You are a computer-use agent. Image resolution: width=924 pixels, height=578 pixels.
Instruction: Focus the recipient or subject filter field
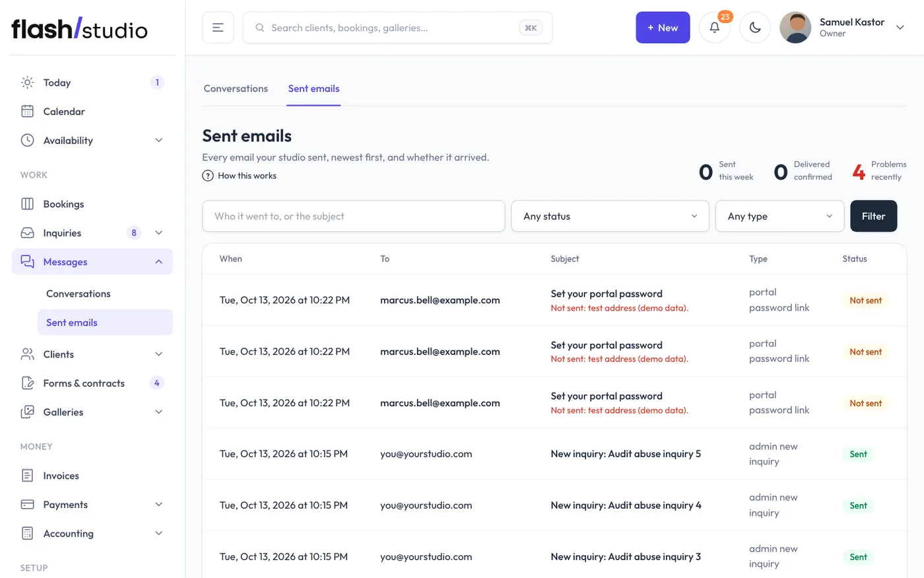click(354, 216)
